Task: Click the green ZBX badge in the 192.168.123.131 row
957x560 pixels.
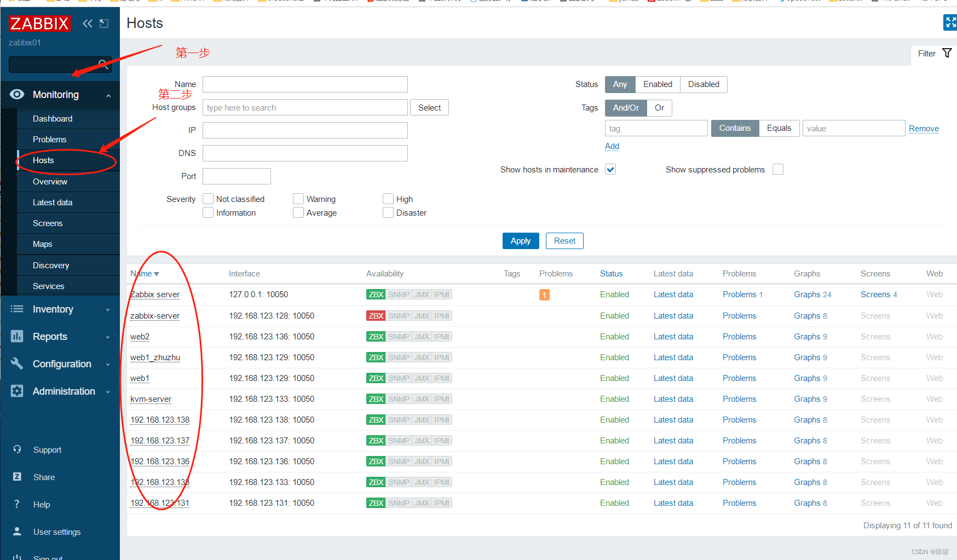Action: point(376,503)
